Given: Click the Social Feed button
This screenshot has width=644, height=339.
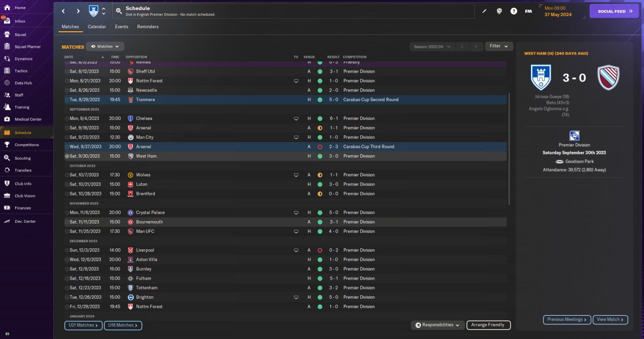Looking at the screenshot, I should (614, 11).
